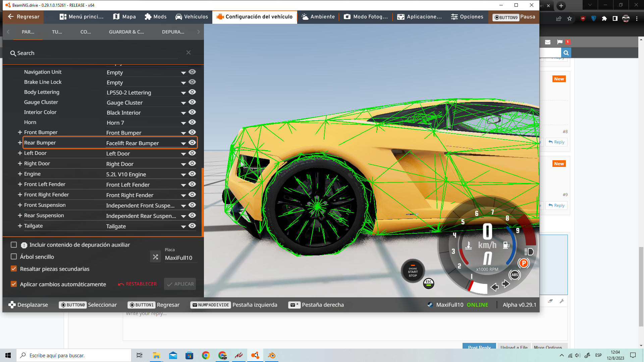Click the RESTABLECER button
The height and width of the screenshot is (362, 644).
tap(138, 284)
